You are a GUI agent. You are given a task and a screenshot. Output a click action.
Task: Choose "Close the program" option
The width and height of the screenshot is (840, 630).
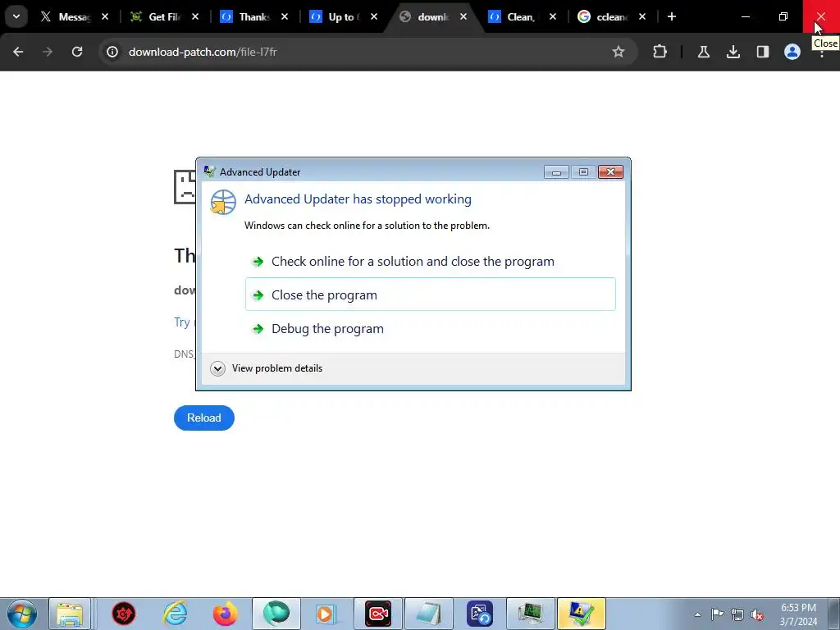pyautogui.click(x=430, y=294)
